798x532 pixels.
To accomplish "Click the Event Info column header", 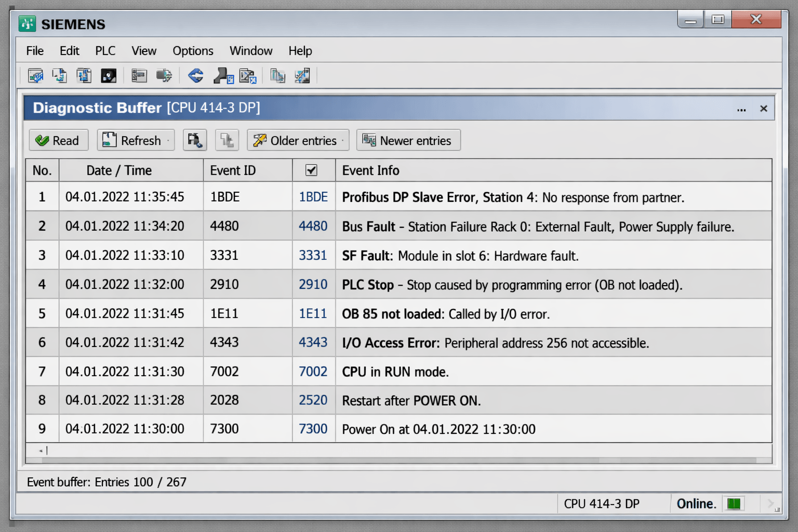I will coord(554,170).
